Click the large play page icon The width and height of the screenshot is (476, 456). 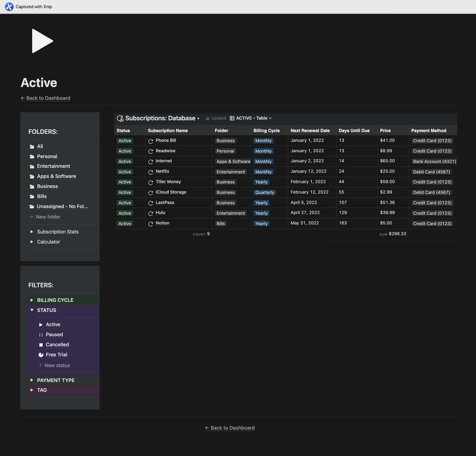click(43, 41)
